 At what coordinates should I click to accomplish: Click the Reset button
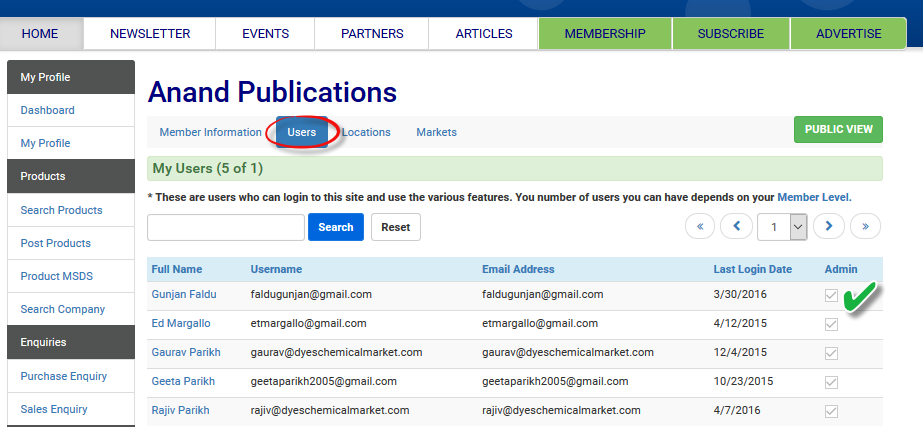pos(396,227)
